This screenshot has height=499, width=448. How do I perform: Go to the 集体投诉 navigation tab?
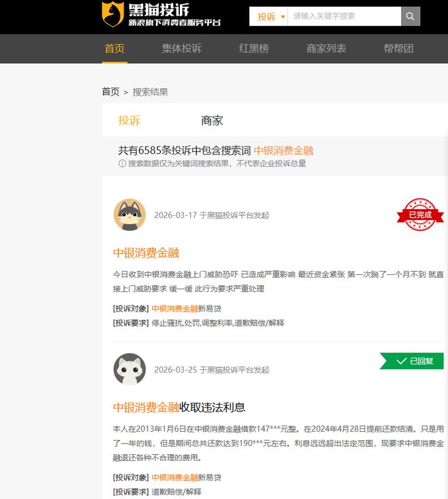click(182, 49)
